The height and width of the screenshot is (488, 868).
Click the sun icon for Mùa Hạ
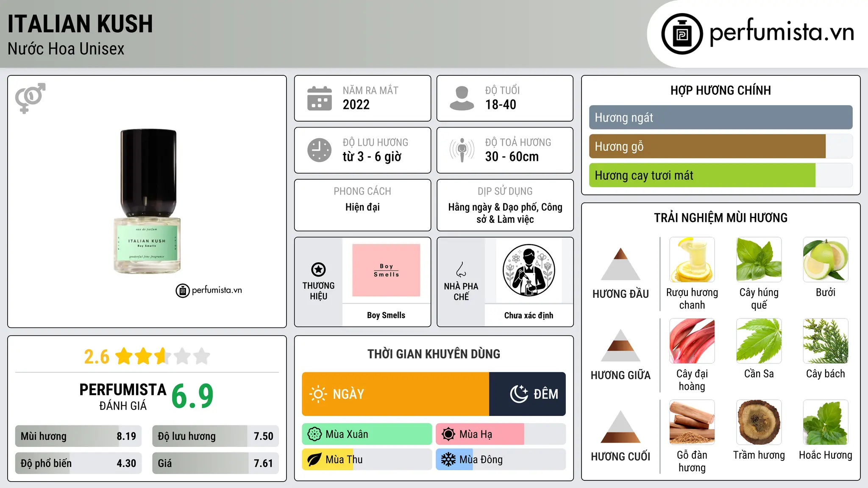[x=448, y=434]
